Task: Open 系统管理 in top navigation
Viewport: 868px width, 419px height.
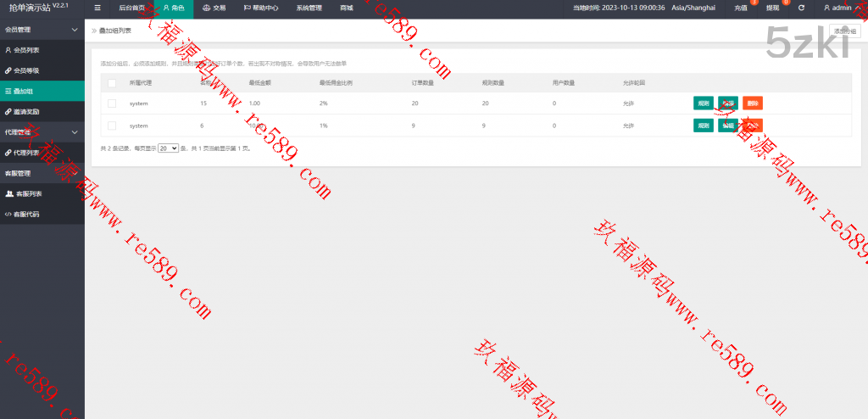Action: click(309, 8)
